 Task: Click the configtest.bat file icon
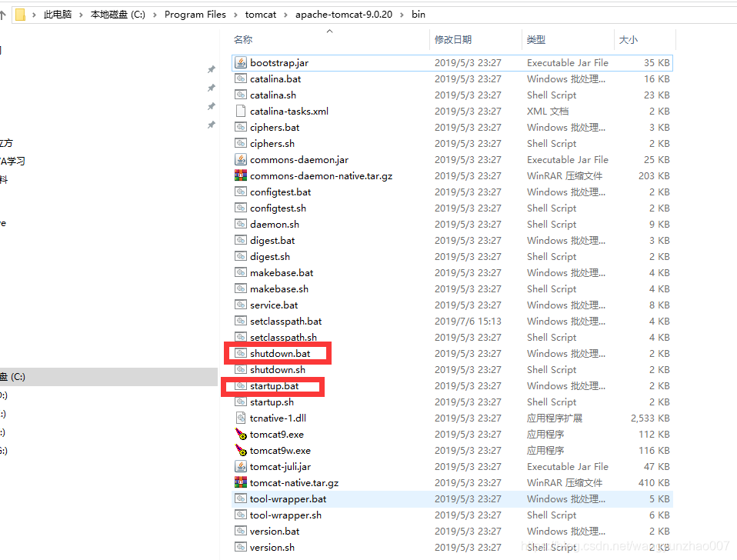point(241,192)
